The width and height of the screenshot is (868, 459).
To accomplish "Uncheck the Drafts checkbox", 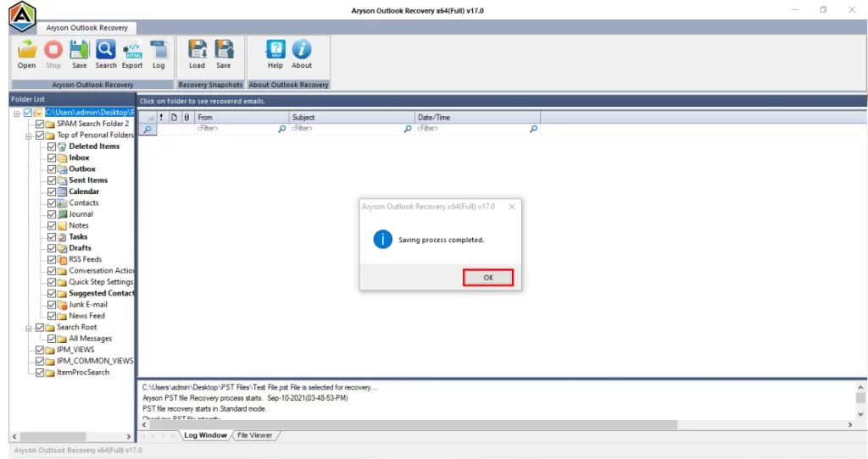I will point(52,248).
